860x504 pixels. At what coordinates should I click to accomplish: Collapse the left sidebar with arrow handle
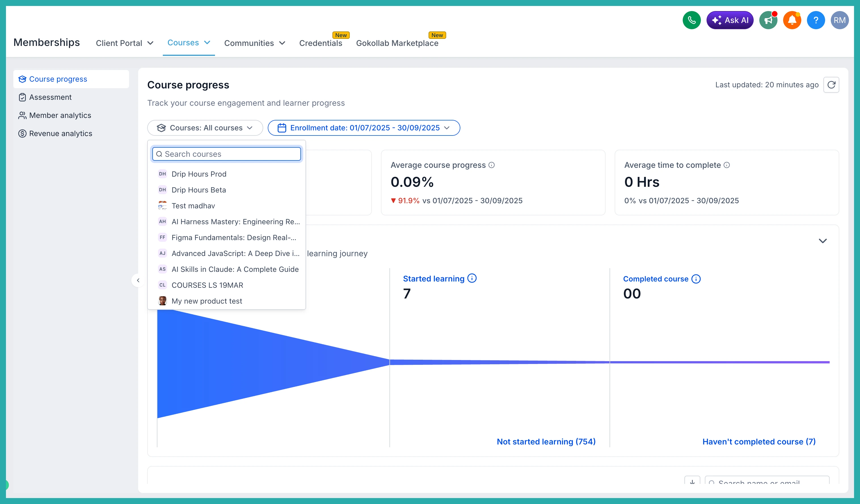click(x=138, y=280)
